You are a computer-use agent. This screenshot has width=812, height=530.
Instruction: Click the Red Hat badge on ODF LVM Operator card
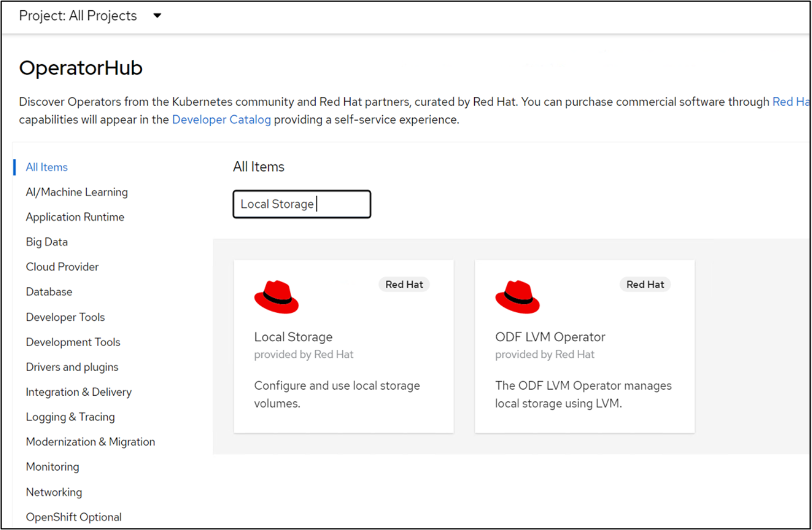tap(645, 284)
